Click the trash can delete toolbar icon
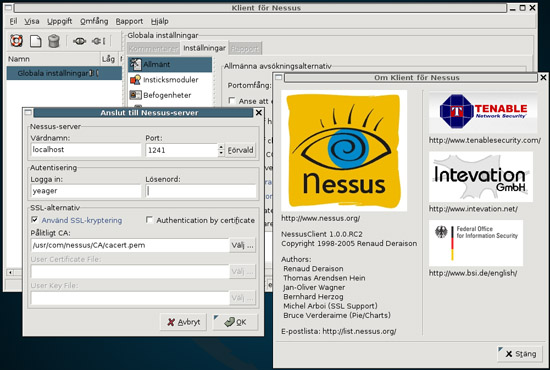This screenshot has width=550, height=370. point(54,41)
